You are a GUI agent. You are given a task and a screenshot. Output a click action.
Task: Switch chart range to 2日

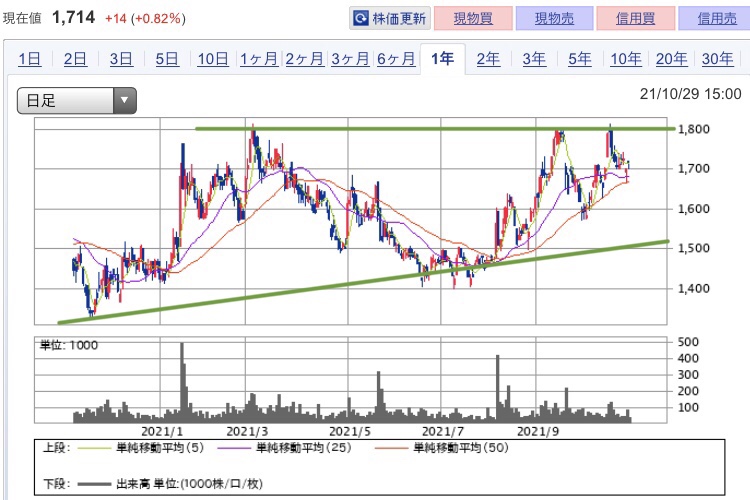pos(75,59)
